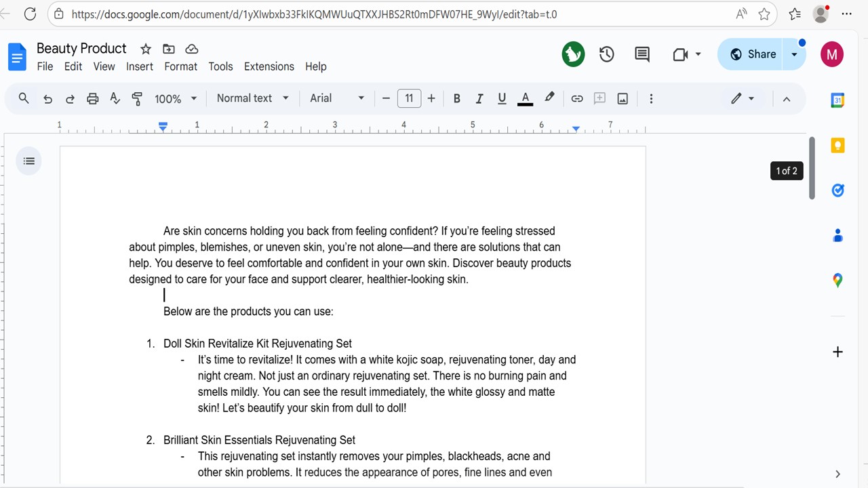Click the font size field

(x=409, y=99)
